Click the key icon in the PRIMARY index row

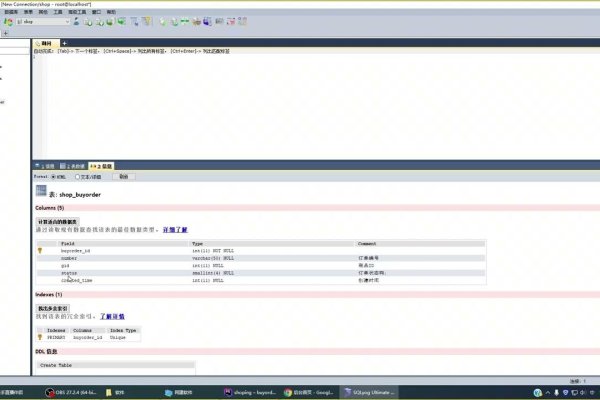click(x=40, y=337)
